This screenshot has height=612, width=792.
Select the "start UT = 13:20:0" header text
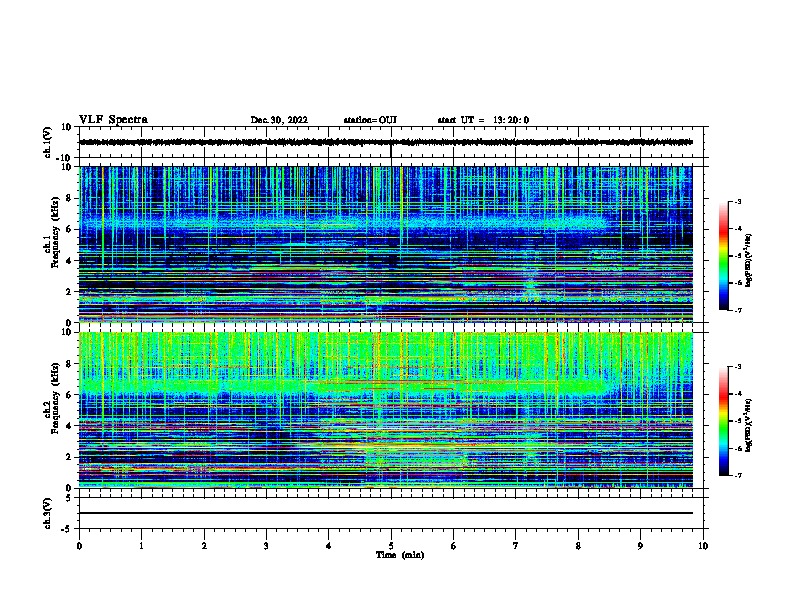tap(483, 120)
